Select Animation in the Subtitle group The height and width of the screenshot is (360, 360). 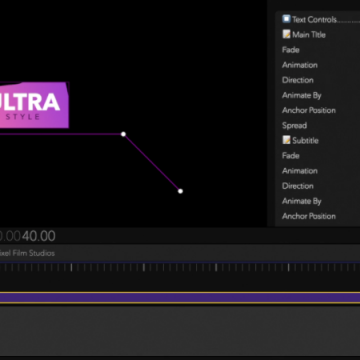[x=300, y=171]
